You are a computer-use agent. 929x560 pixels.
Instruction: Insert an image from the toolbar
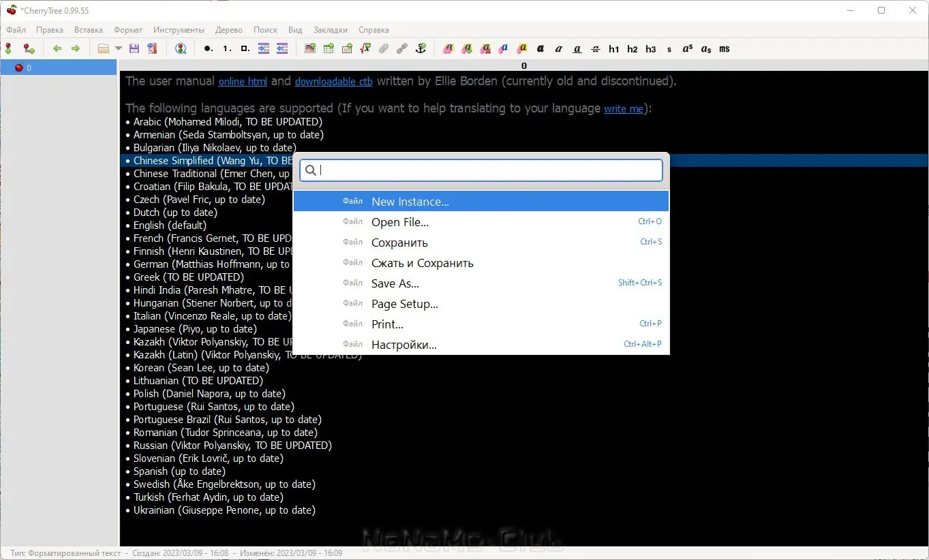pos(310,49)
